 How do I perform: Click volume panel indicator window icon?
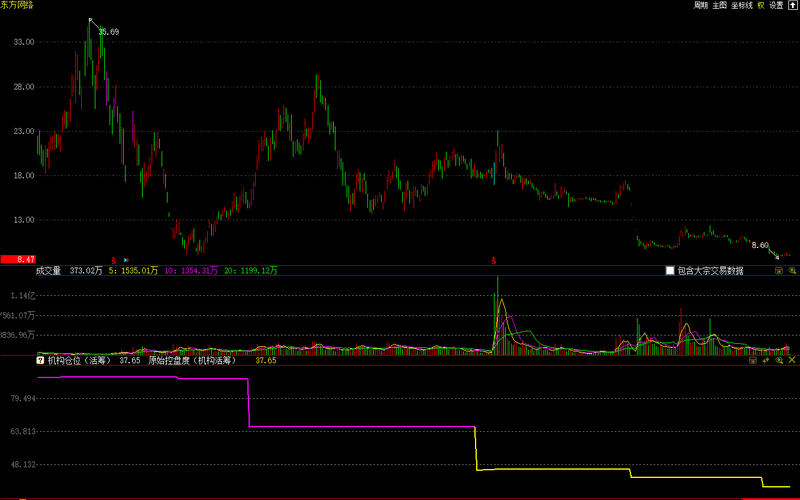click(x=779, y=270)
